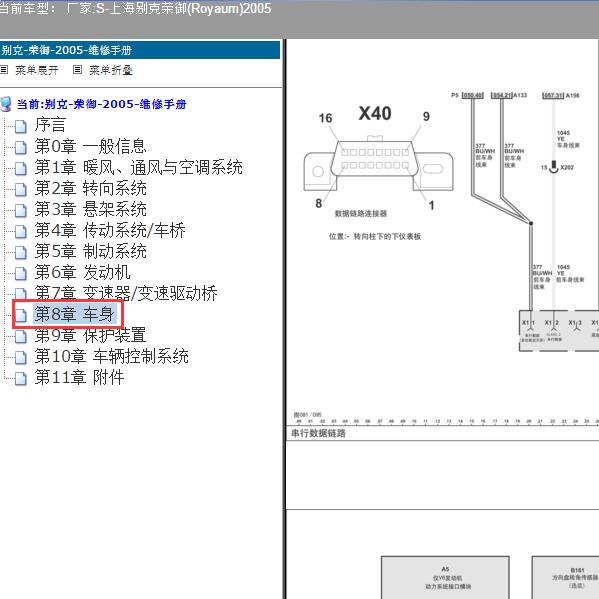Image resolution: width=599 pixels, height=599 pixels.
Task: Select 第8章 车身 chapter
Action: coord(74,314)
